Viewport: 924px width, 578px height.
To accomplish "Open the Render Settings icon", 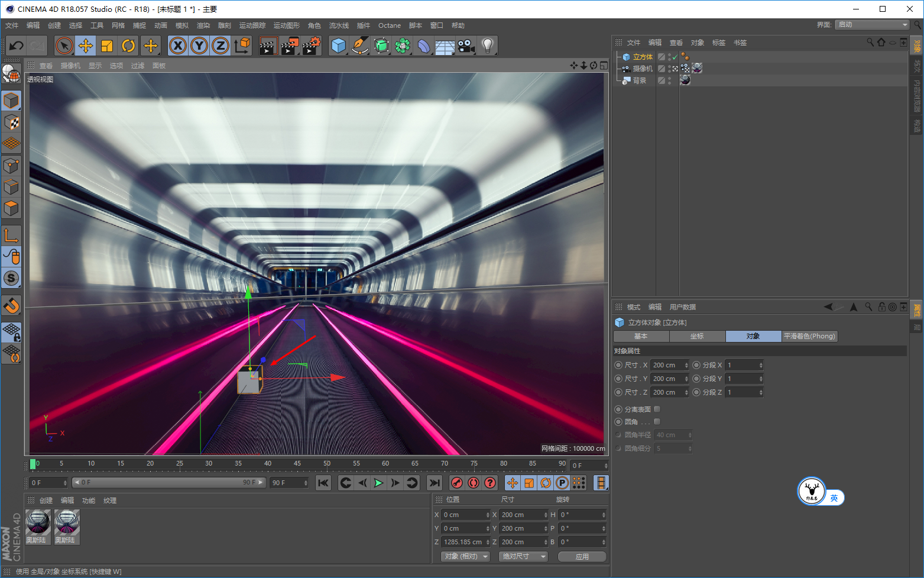I will point(311,46).
